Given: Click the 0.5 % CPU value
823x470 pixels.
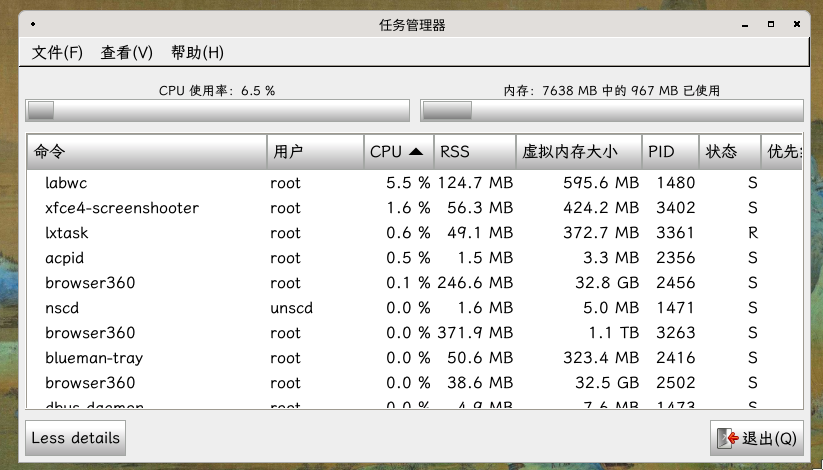Looking at the screenshot, I should click(x=408, y=258).
